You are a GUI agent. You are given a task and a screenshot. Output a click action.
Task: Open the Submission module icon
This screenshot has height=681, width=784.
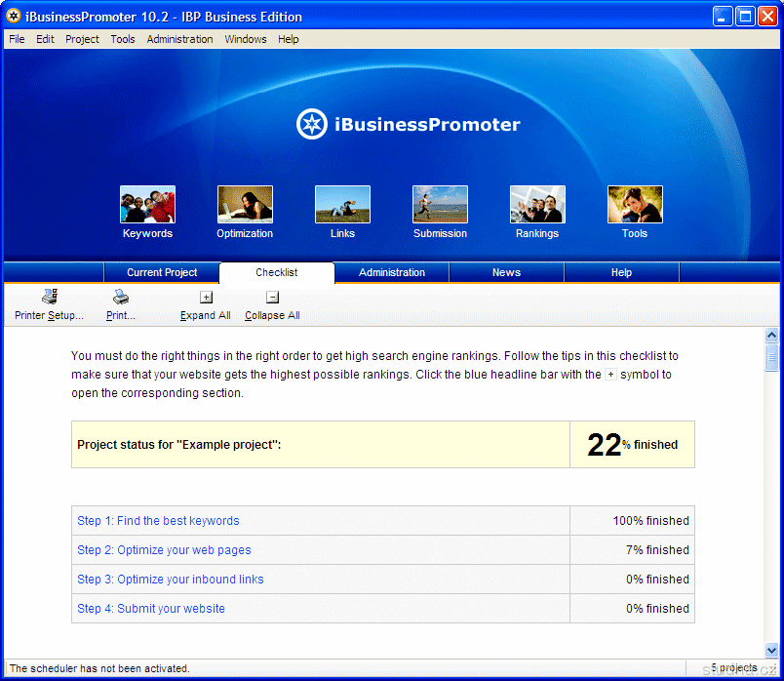tap(440, 205)
